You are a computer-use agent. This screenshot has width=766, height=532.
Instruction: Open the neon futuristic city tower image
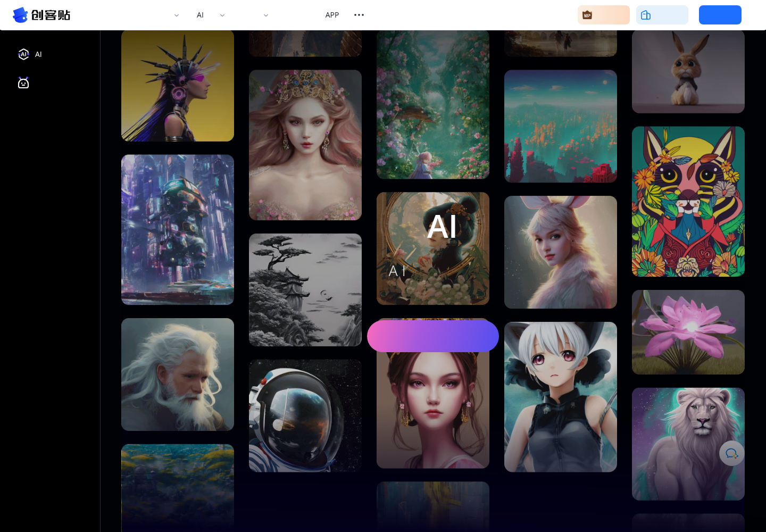click(x=178, y=230)
